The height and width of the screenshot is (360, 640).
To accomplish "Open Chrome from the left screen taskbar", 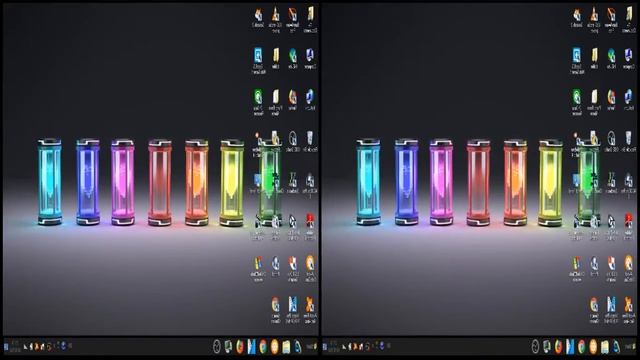I will click(x=263, y=347).
